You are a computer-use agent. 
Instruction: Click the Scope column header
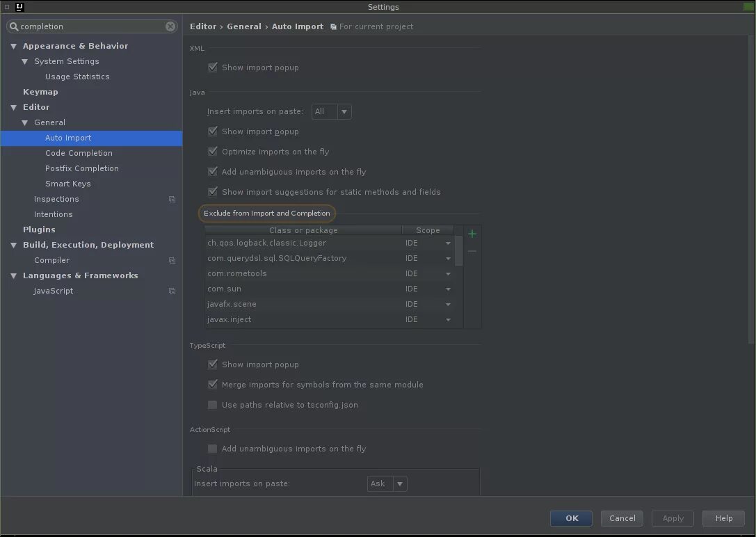point(428,230)
